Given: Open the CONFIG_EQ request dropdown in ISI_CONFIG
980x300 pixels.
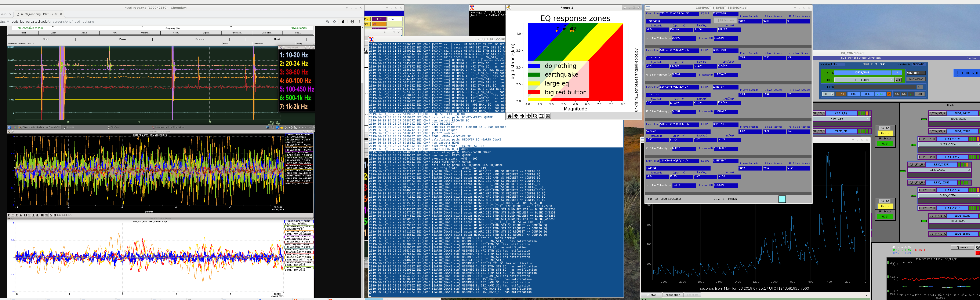Looking at the screenshot, I should pyautogui.click(x=841, y=119).
